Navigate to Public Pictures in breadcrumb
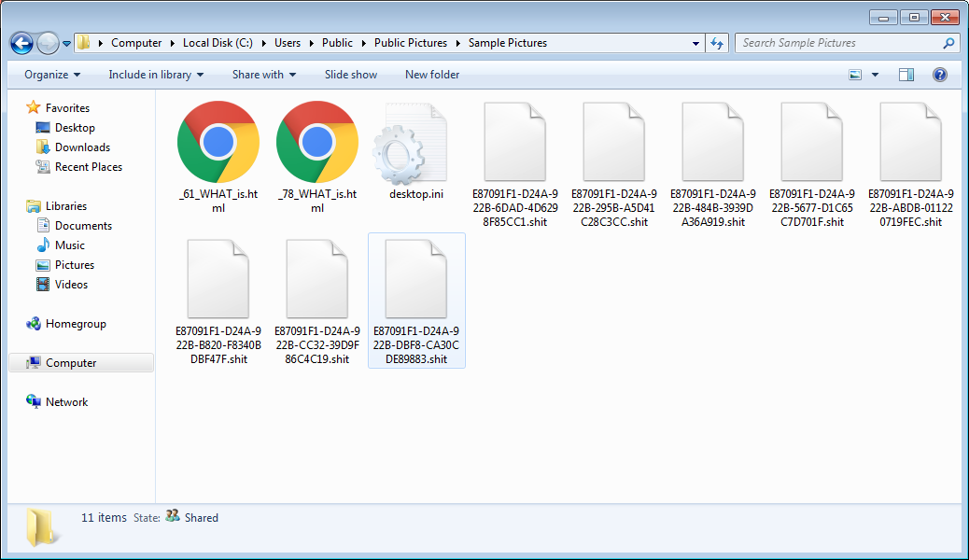This screenshot has width=969, height=560. pos(411,43)
